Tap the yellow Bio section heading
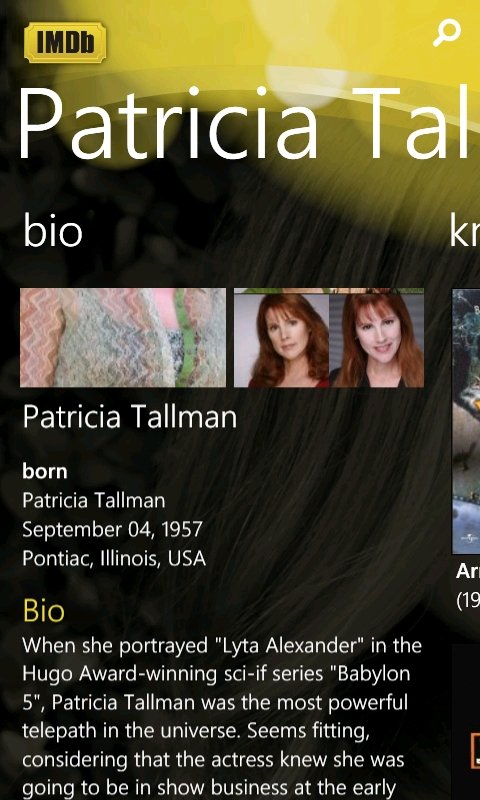 44,611
